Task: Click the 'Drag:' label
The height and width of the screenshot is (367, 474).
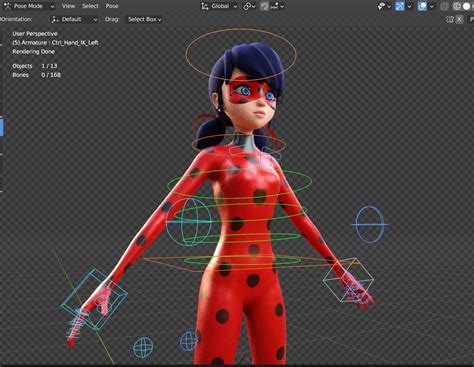Action: 112,19
